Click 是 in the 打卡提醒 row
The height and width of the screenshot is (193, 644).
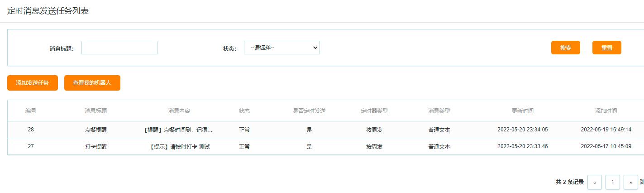[x=310, y=147]
